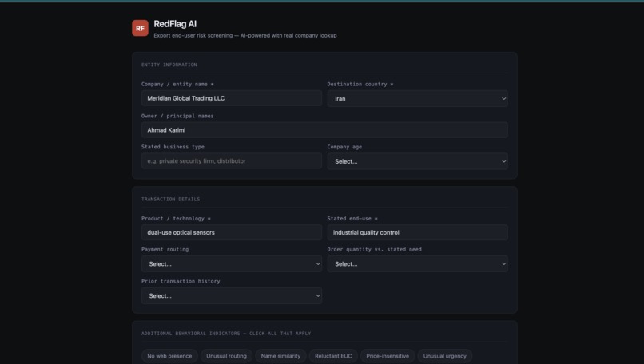Enable the Reluctant EUC indicator

(x=333, y=356)
